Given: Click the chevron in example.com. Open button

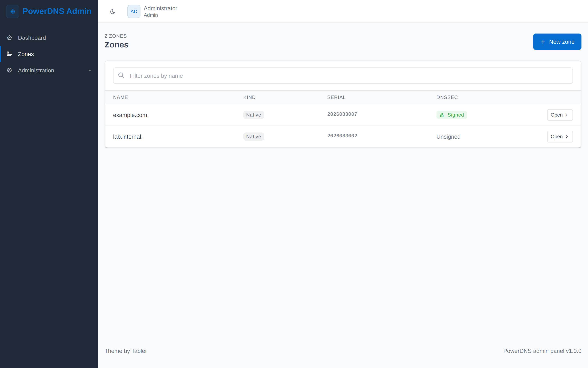Looking at the screenshot, I should click(x=567, y=115).
